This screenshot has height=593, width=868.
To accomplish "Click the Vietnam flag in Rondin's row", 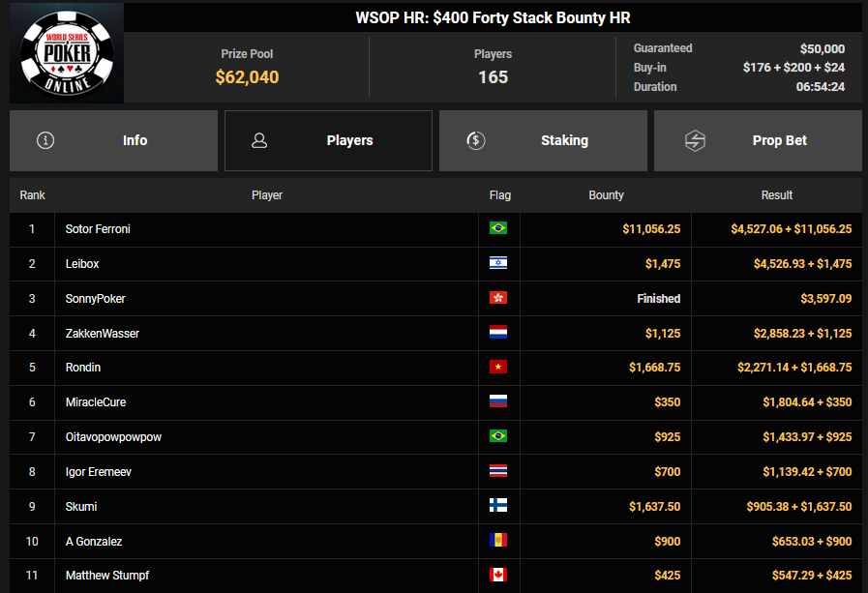I will pos(498,368).
